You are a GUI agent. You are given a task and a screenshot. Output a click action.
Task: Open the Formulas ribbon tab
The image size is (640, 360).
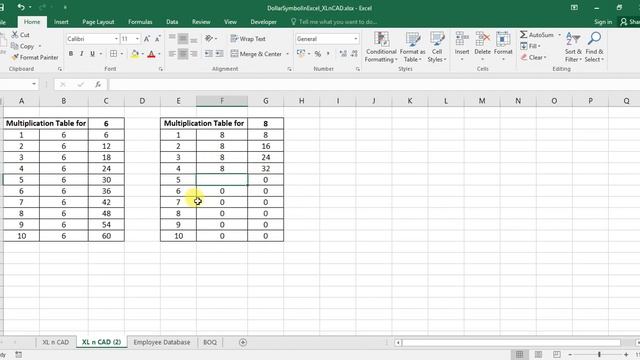[140, 22]
